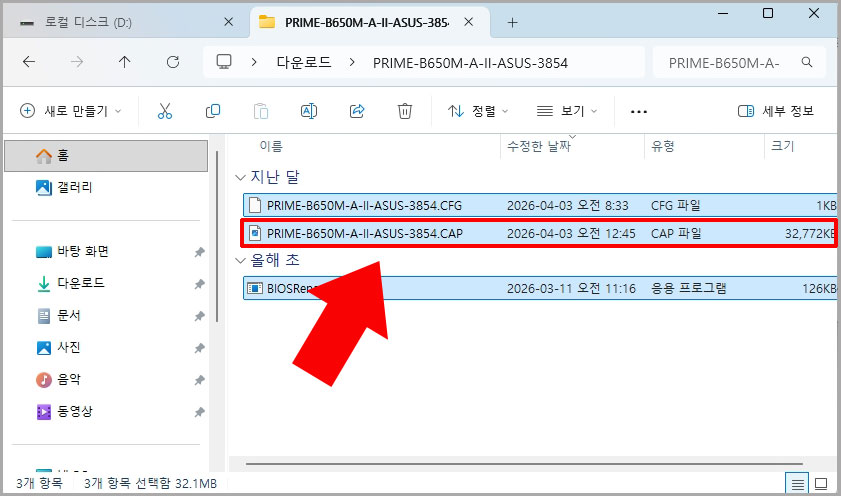Click the navigation pane vertical scrollbar

tap(217, 236)
